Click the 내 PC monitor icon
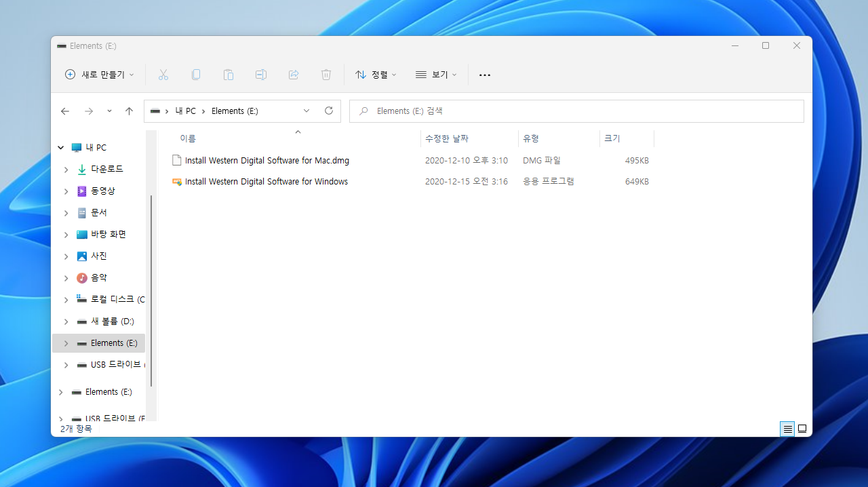This screenshot has height=487, width=868. pyautogui.click(x=77, y=148)
